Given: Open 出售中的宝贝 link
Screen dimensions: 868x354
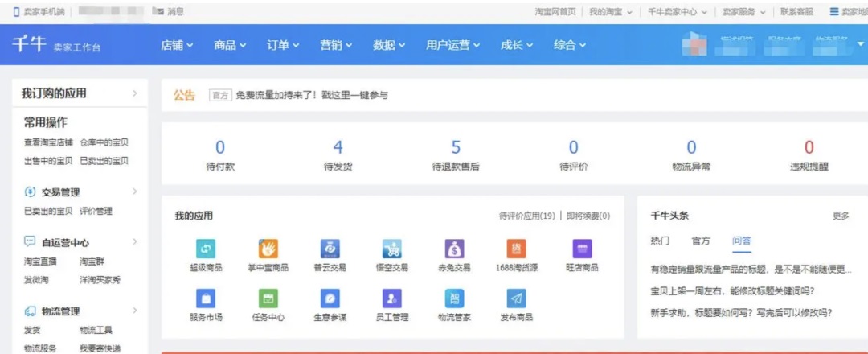Looking at the screenshot, I should pyautogui.click(x=48, y=161).
